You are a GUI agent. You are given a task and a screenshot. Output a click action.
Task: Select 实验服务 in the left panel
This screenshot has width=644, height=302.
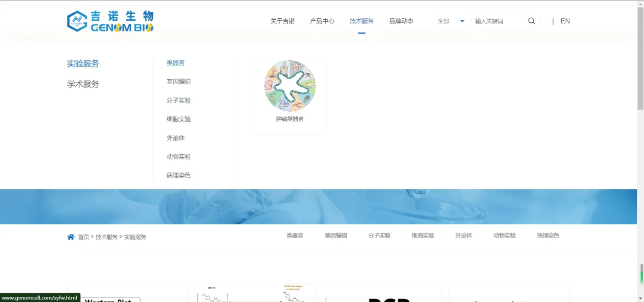[x=83, y=64]
